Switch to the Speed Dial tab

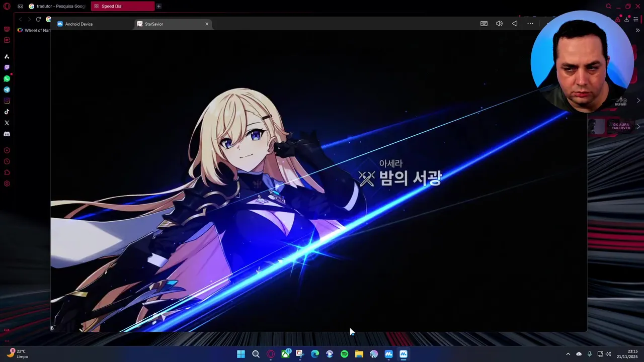pyautogui.click(x=122, y=6)
